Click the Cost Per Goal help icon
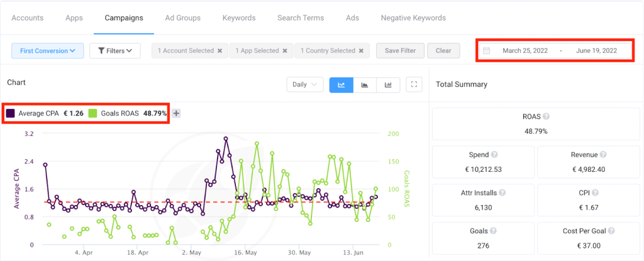The image size is (644, 261). pyautogui.click(x=611, y=231)
